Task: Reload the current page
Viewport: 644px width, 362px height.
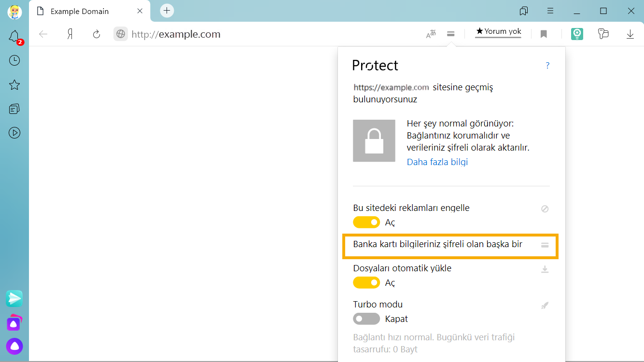Action: point(97,34)
